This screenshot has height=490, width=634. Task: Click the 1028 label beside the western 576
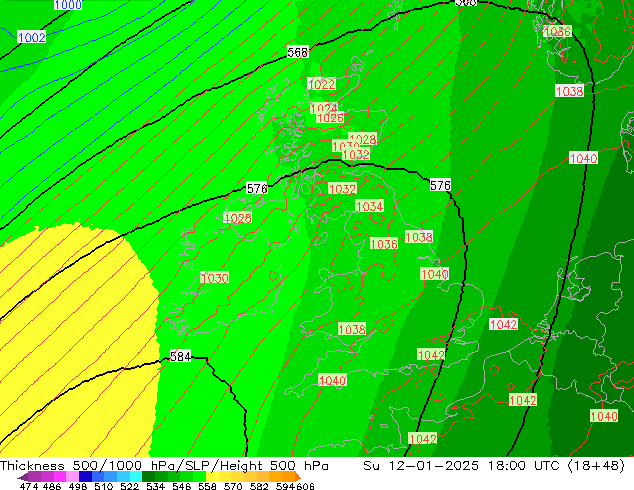click(237, 218)
